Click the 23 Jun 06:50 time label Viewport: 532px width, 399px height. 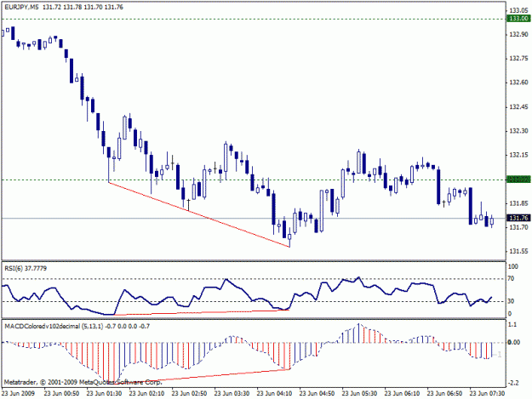click(x=444, y=393)
